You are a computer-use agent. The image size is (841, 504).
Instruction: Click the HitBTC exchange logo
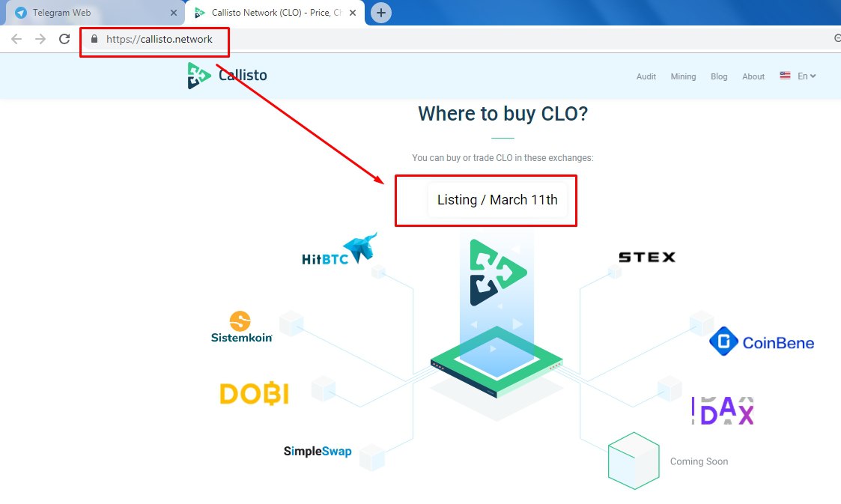[x=339, y=250]
